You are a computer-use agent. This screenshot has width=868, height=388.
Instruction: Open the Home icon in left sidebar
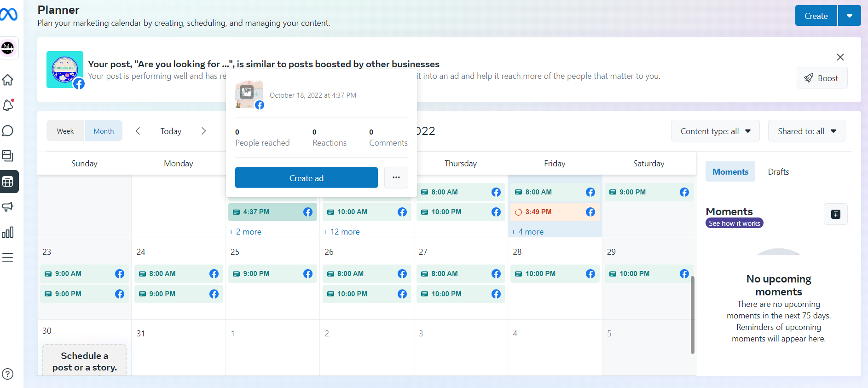tap(8, 80)
